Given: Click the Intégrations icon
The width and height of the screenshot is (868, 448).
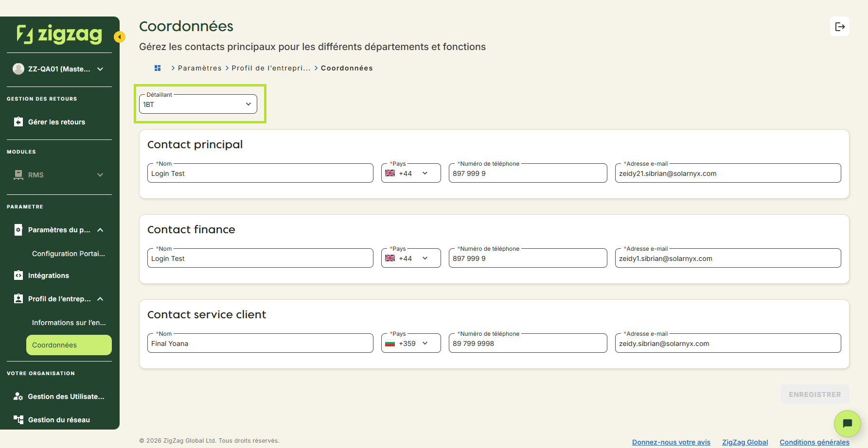Looking at the screenshot, I should pos(18,276).
